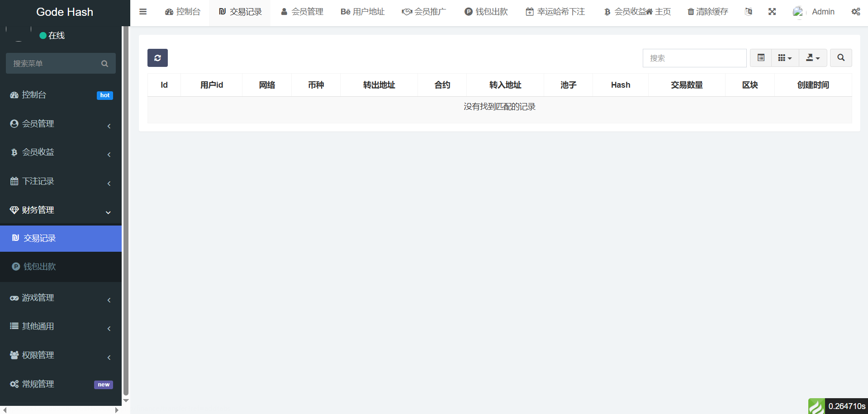Click the refresh table button
Screen dimensions: 868x414
(x=157, y=58)
